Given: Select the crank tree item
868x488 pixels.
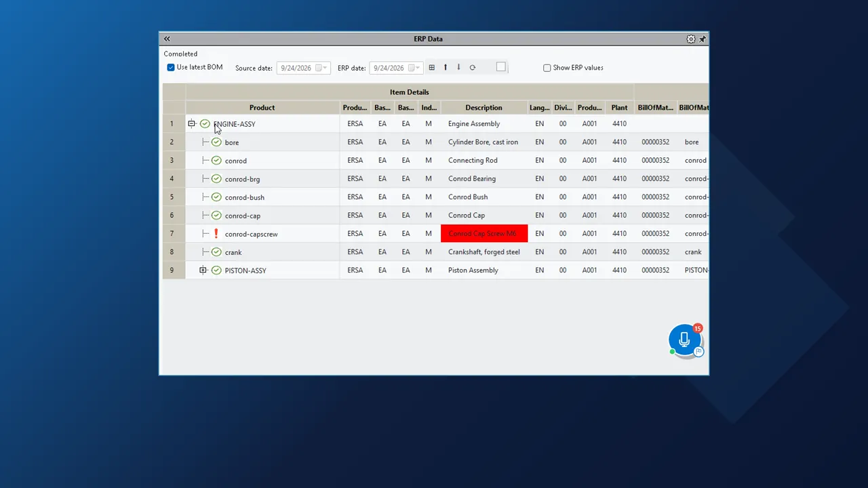Looking at the screenshot, I should coord(233,252).
